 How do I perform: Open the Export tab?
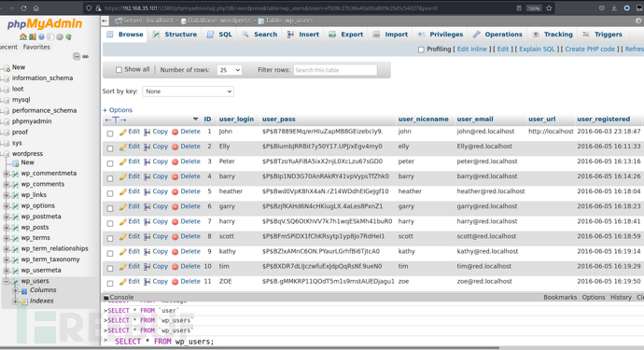(346, 35)
